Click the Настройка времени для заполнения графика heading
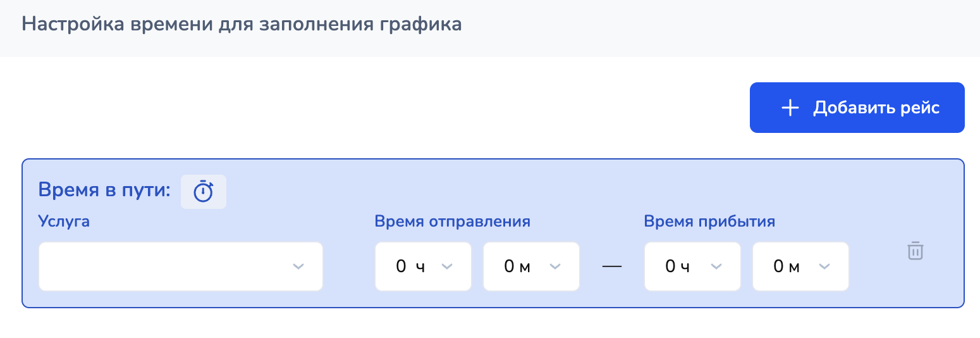Viewport: 980px width, 338px height. tap(242, 25)
